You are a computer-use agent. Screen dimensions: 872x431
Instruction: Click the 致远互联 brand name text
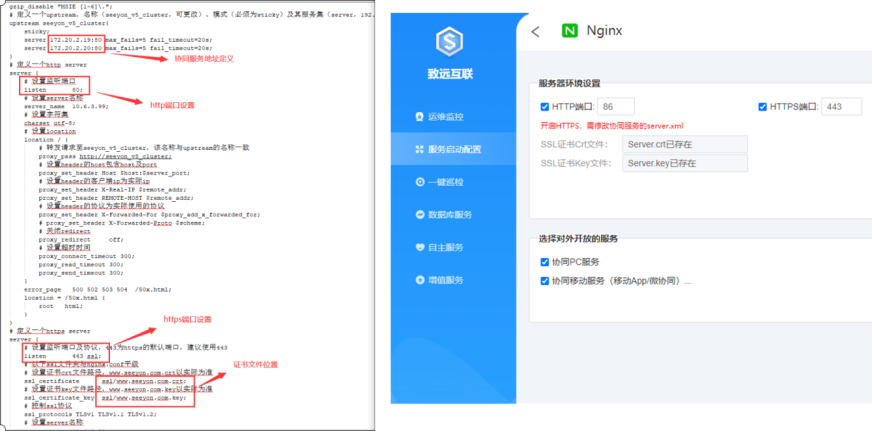tap(450, 73)
